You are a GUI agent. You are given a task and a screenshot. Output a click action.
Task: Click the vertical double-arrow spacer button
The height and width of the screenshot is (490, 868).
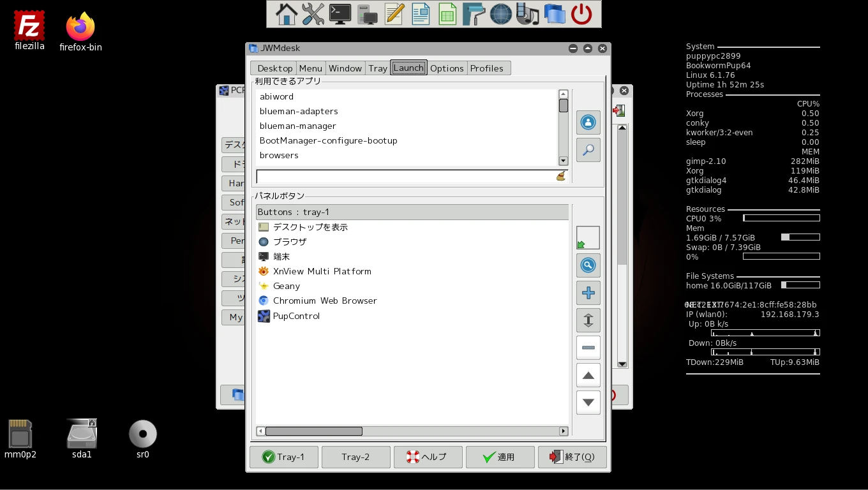pyautogui.click(x=588, y=320)
